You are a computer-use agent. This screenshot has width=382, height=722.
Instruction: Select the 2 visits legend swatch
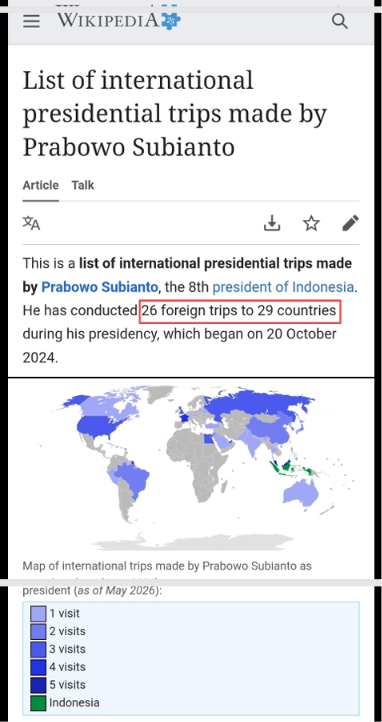coord(38,631)
